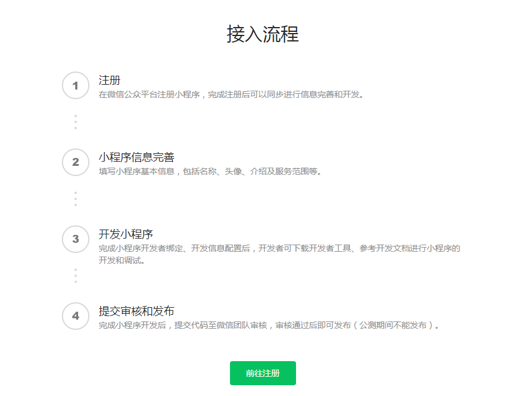
Task: Click the 开发和调试 line of text
Action: 122,260
